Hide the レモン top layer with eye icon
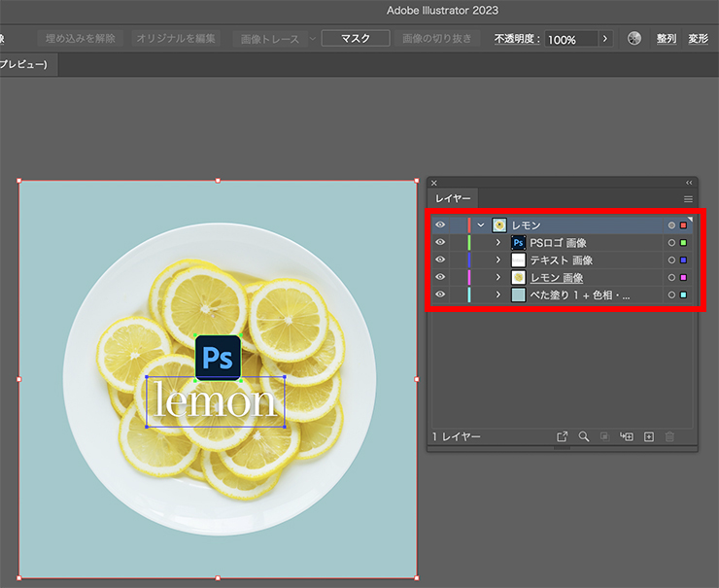The image size is (719, 588). coord(440,225)
